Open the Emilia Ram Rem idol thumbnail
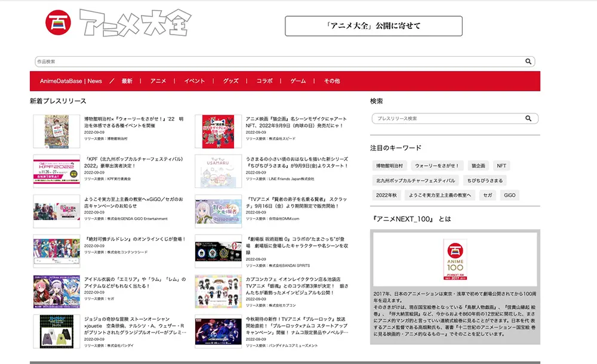 (x=56, y=291)
